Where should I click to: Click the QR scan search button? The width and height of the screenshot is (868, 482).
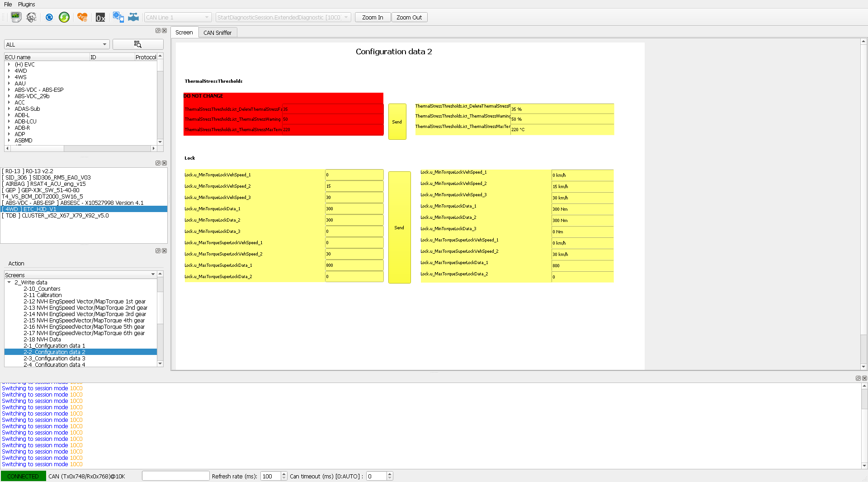coord(138,44)
